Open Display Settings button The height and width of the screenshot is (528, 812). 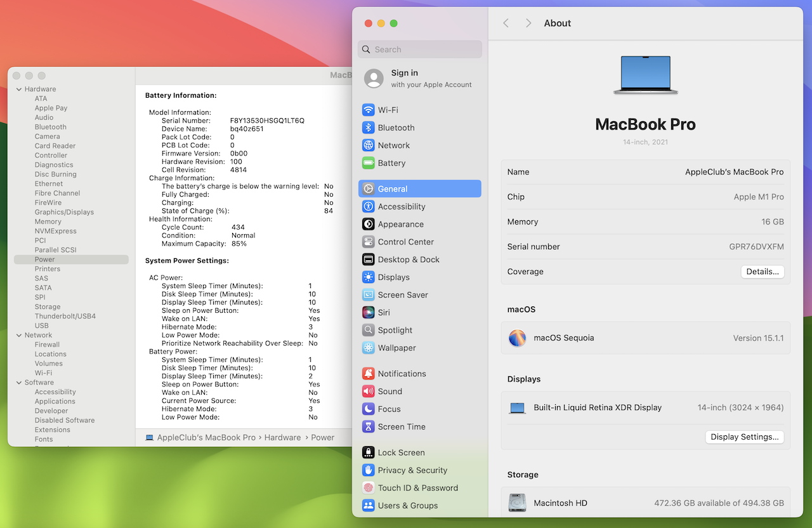(x=745, y=437)
